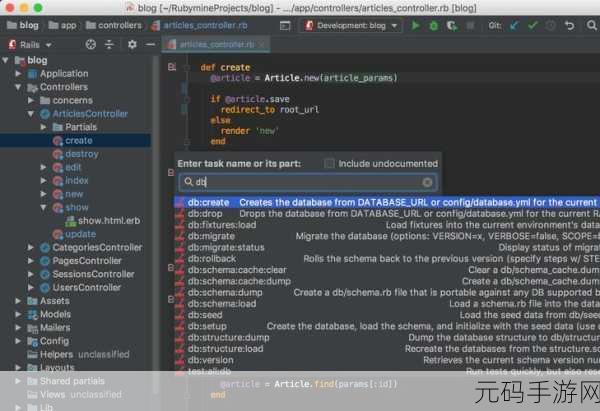Click app breadcrumb in navigation bar
This screenshot has height=411, width=600.
tap(62, 26)
